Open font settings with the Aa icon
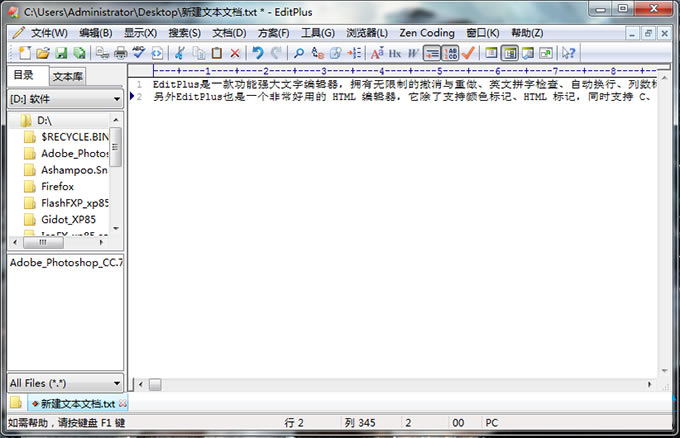Viewport: 680px width, 438px height. [x=377, y=53]
